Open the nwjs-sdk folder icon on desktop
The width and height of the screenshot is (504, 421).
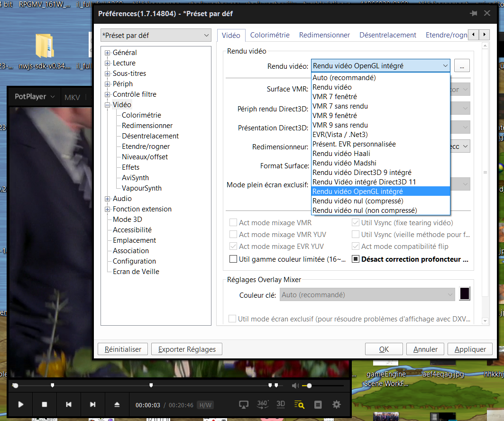[45, 46]
